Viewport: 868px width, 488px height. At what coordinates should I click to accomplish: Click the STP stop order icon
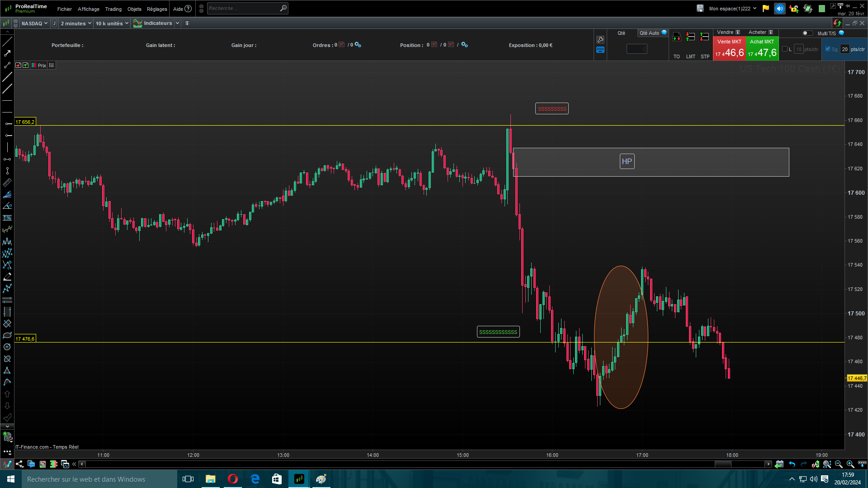pyautogui.click(x=704, y=38)
